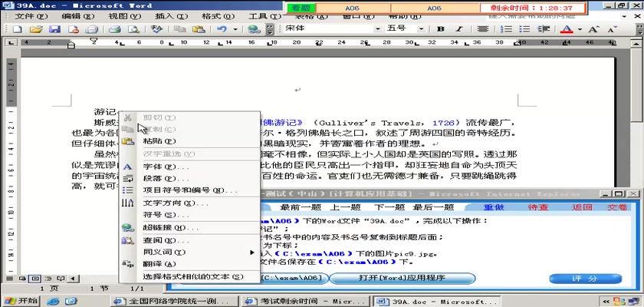Open a file with the folder icon
Viewport: 644px width, 307px height.
(36, 29)
